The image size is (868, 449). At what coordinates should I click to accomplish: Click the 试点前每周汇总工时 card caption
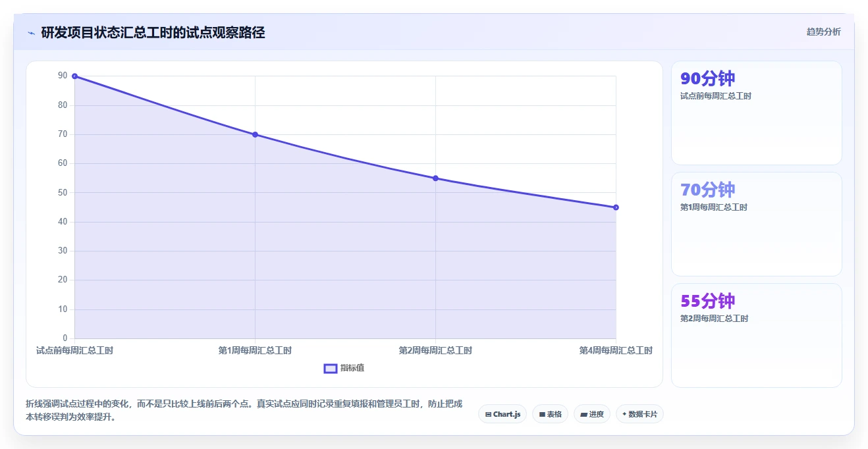716,96
